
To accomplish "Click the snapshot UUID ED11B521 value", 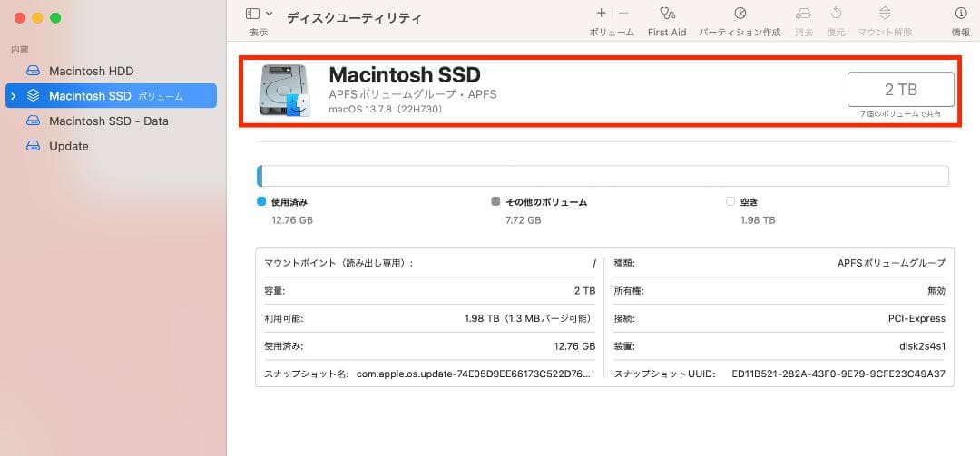I will click(x=838, y=374).
